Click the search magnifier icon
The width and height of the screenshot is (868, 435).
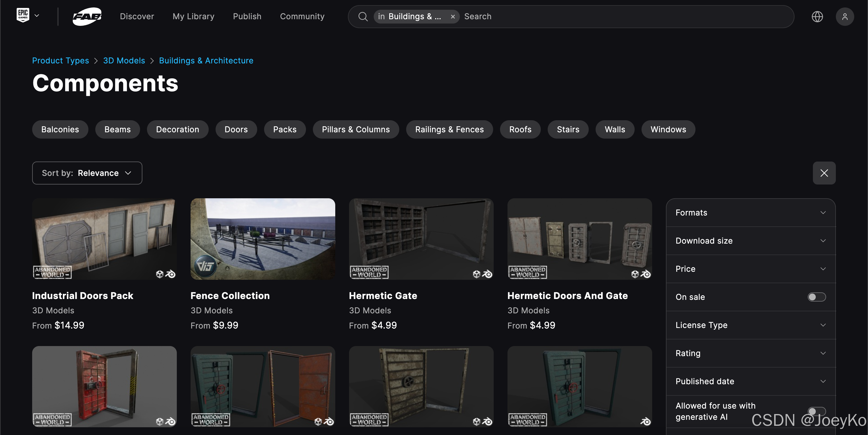tap(363, 17)
